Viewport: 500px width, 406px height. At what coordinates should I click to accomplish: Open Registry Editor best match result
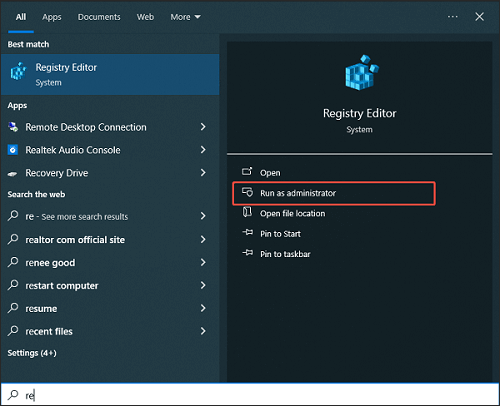(110, 74)
